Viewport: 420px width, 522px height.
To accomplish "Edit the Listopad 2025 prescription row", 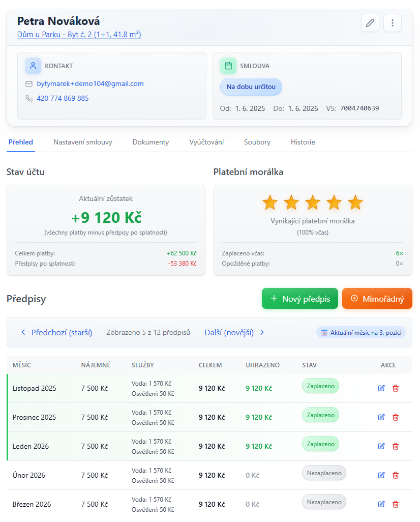I will coord(381,388).
